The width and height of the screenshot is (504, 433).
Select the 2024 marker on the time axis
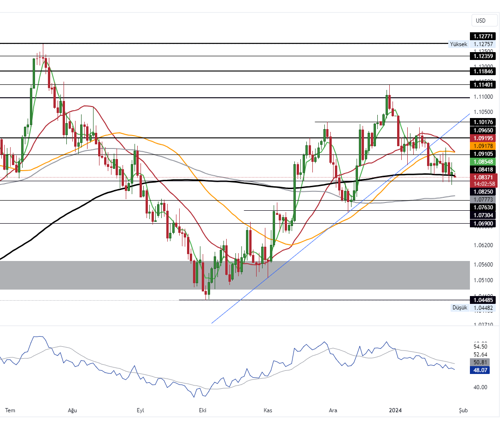(x=397, y=409)
